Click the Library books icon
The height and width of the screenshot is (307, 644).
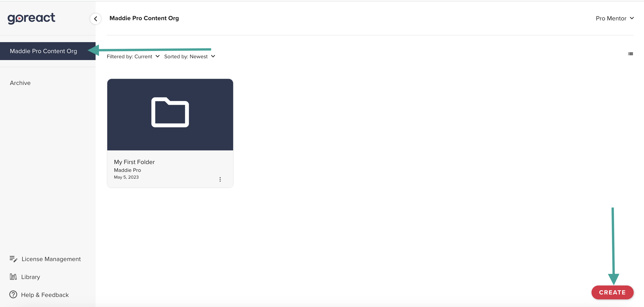click(x=13, y=277)
